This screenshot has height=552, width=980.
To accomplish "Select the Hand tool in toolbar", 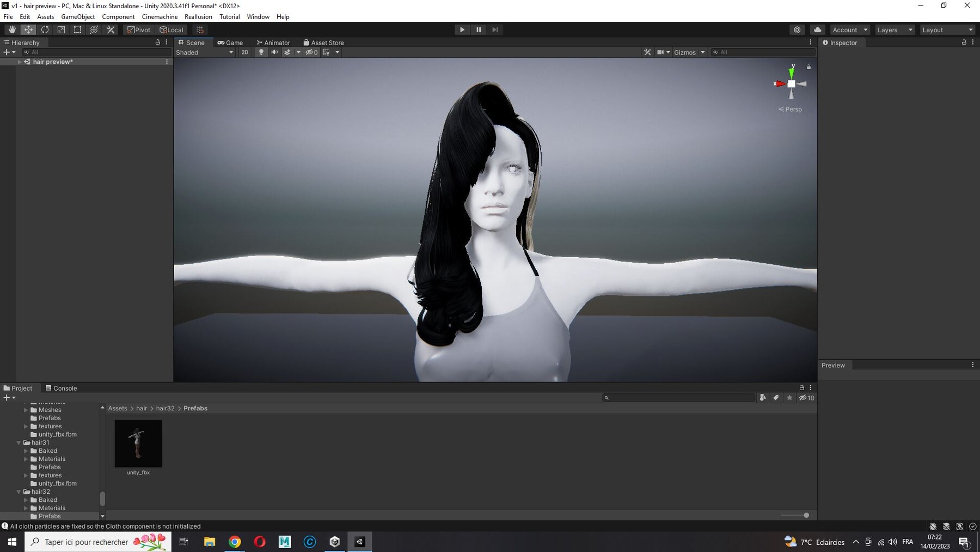I will (12, 30).
